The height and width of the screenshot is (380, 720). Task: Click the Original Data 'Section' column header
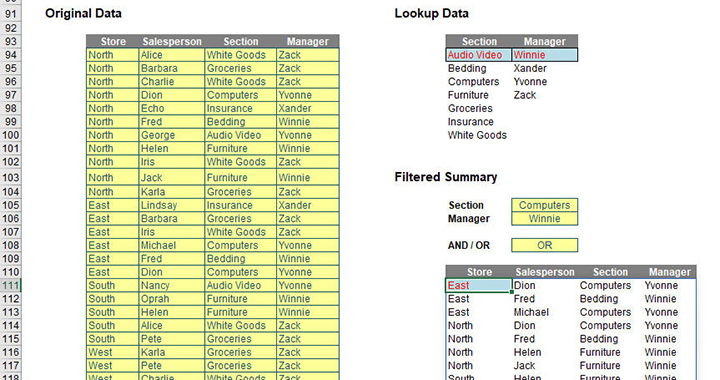(x=241, y=41)
